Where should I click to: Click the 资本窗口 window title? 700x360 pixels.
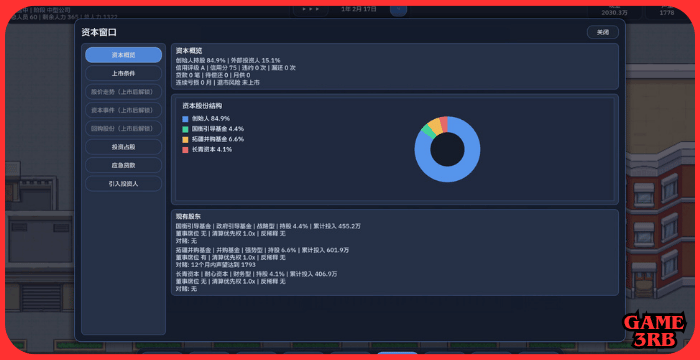99,33
